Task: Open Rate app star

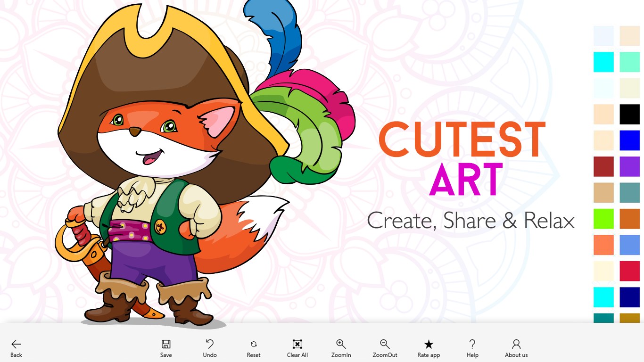Action: (429, 348)
